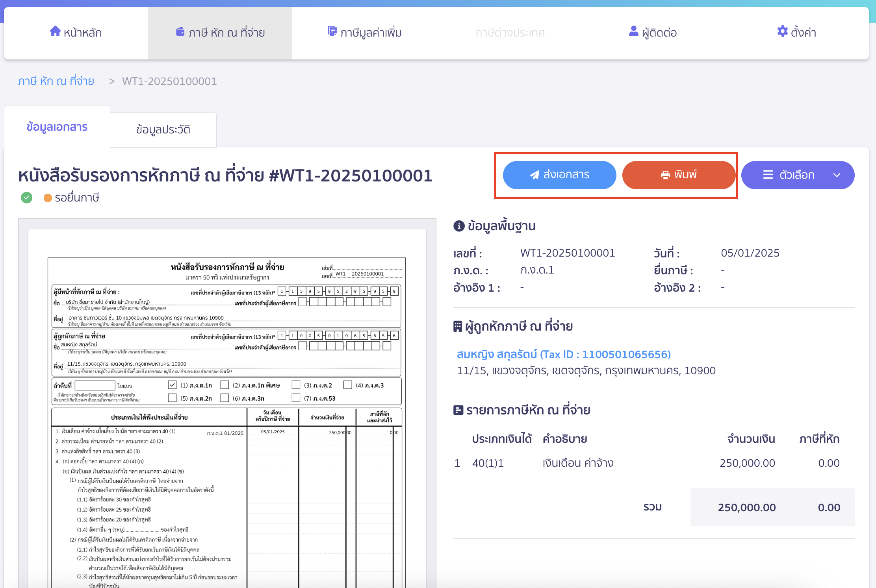Click the green check status icon

click(x=26, y=198)
